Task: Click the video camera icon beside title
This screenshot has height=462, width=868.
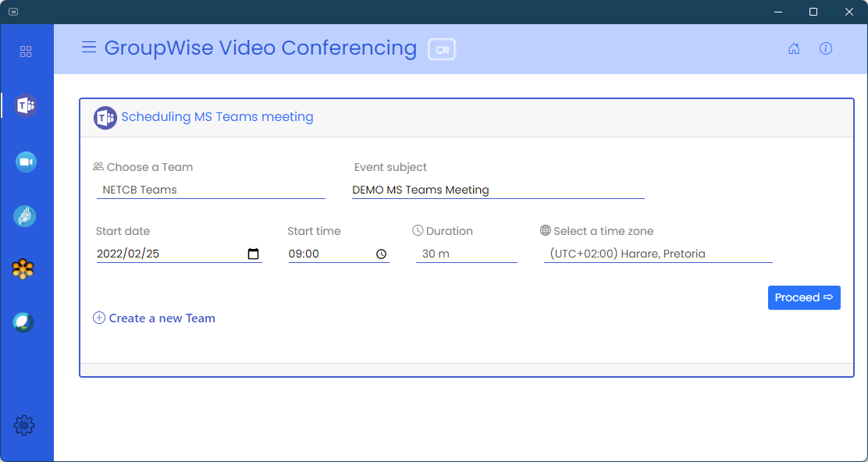Action: [442, 49]
